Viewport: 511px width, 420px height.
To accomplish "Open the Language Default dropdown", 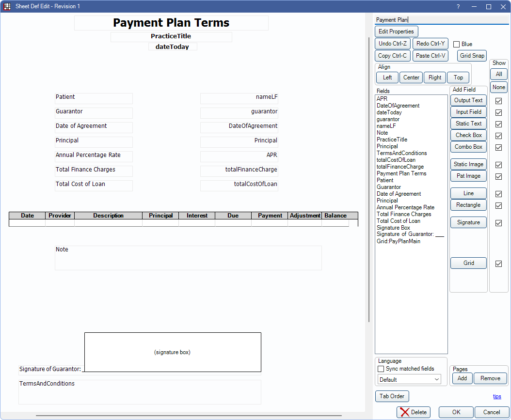I will click(409, 379).
